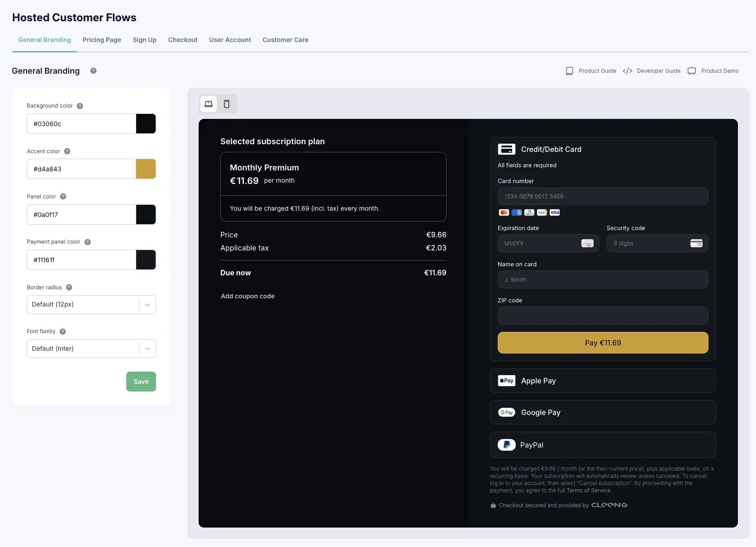Choose the Apple Pay payment option

[x=603, y=381]
